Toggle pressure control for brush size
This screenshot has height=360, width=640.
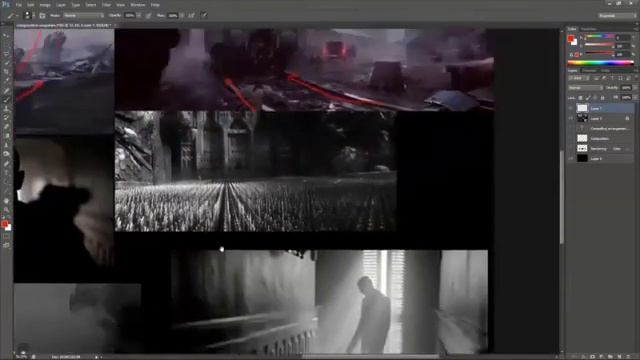click(x=204, y=16)
